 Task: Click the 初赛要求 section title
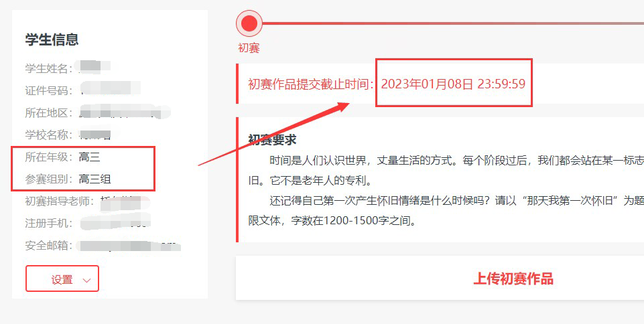272,140
